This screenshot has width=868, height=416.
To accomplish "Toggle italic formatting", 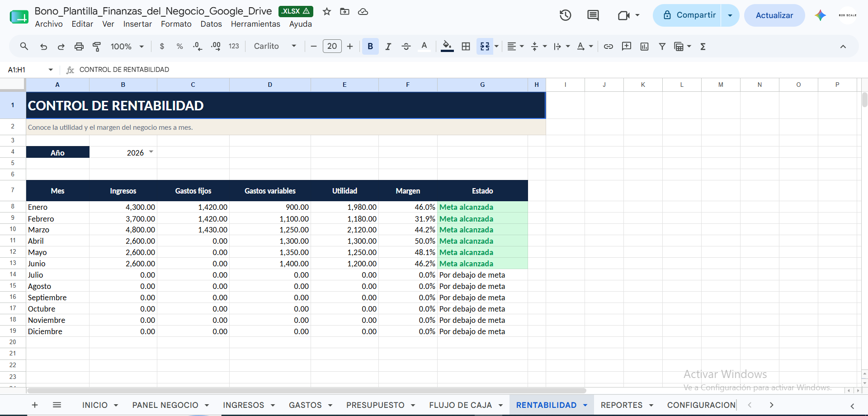I will [388, 46].
